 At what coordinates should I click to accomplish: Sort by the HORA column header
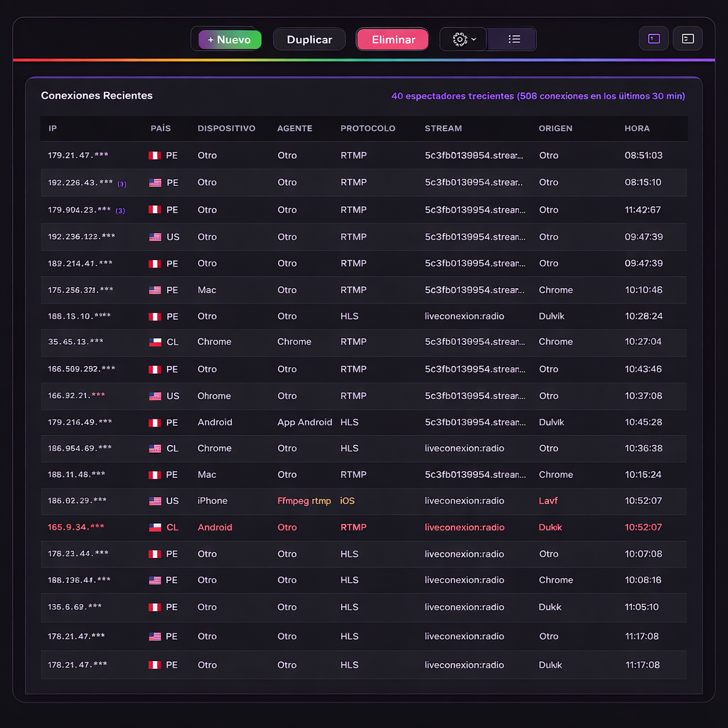point(636,129)
